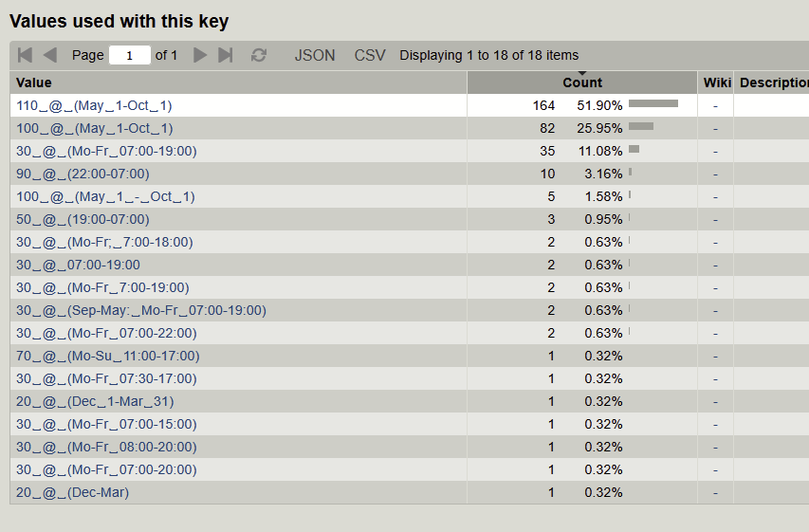The width and height of the screenshot is (809, 532).
Task: Click the sort arrow above Count
Action: (x=582, y=73)
